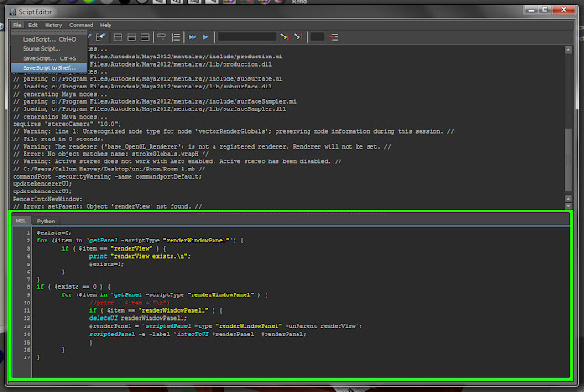Click the history pane scrollbar thumb

568,160
